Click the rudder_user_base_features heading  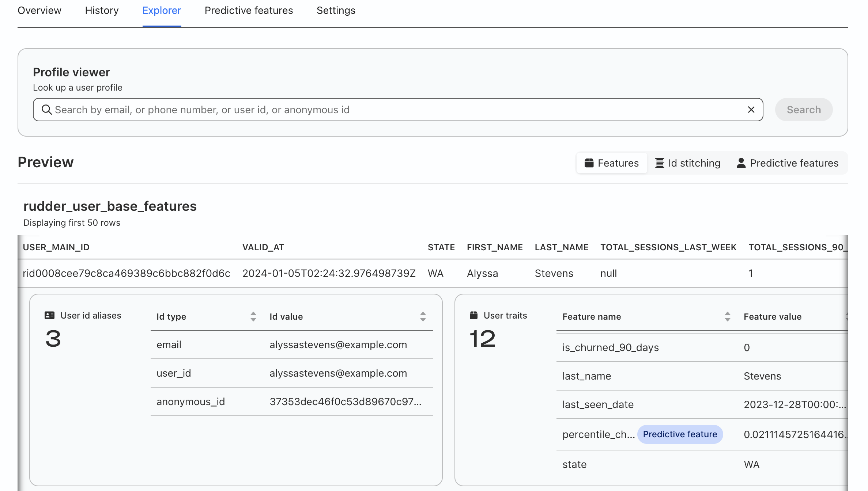(x=110, y=206)
